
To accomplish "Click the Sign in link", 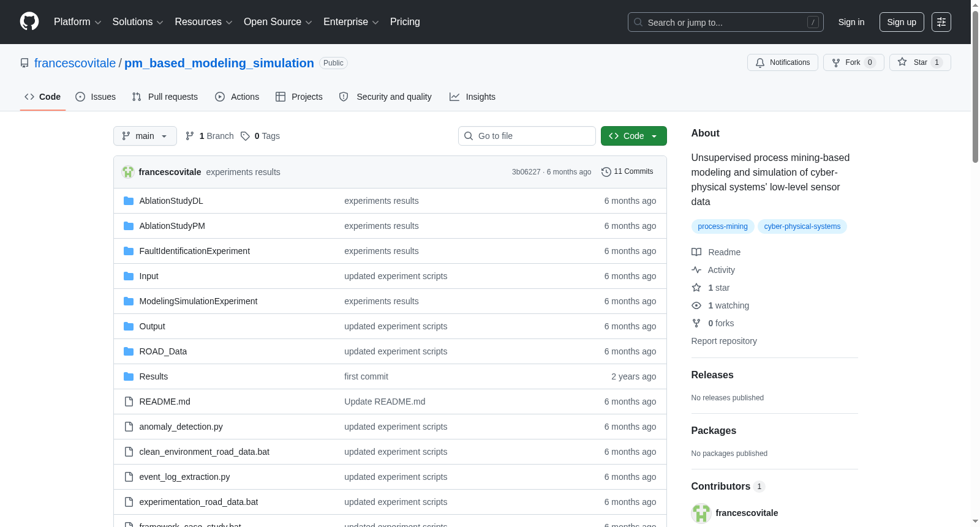I will point(851,22).
